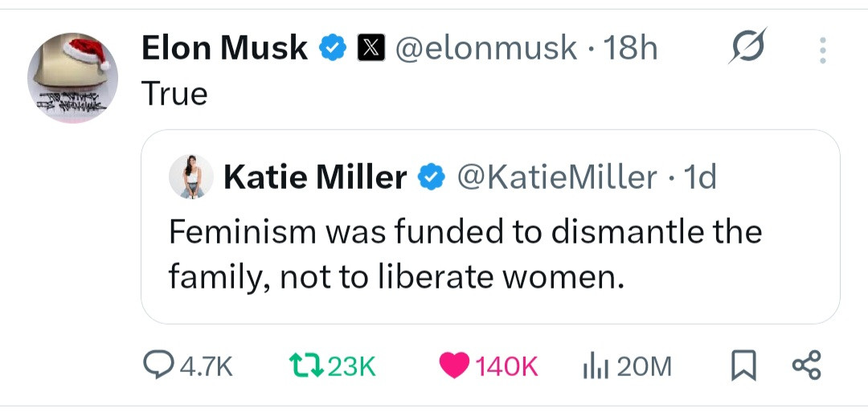868x417 pixels.
Task: Click Katie Miller's verified badge
Action: 429,177
